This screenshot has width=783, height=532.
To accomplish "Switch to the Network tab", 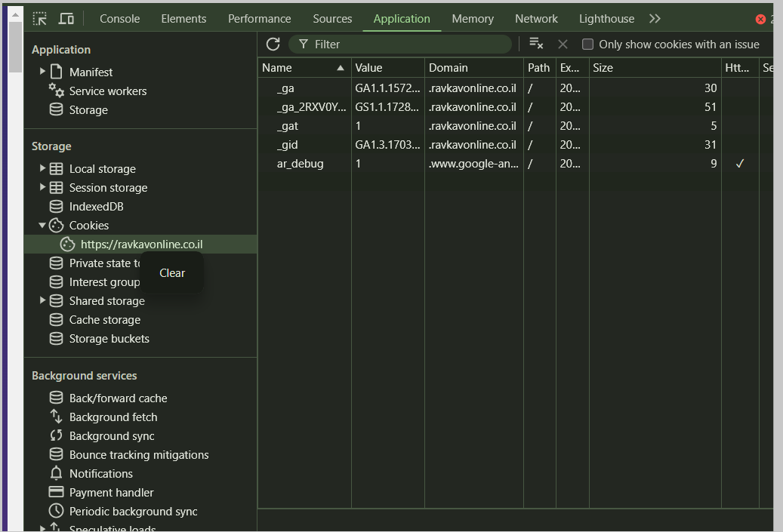I will pos(536,19).
